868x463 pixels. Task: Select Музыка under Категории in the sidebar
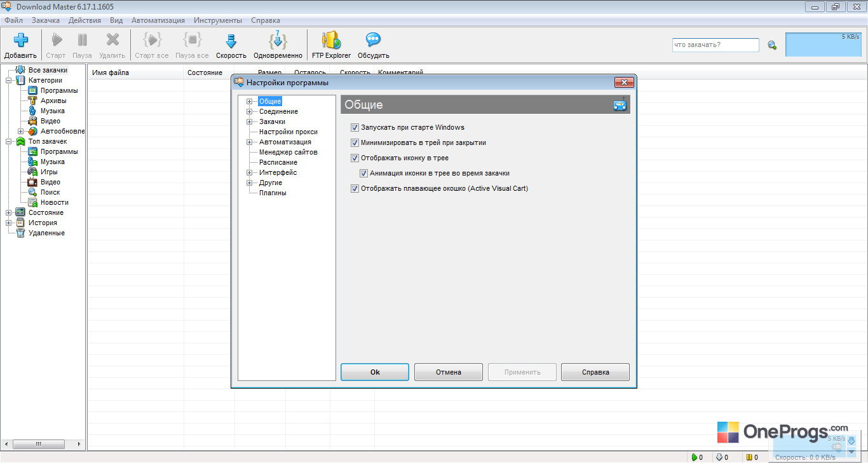53,111
